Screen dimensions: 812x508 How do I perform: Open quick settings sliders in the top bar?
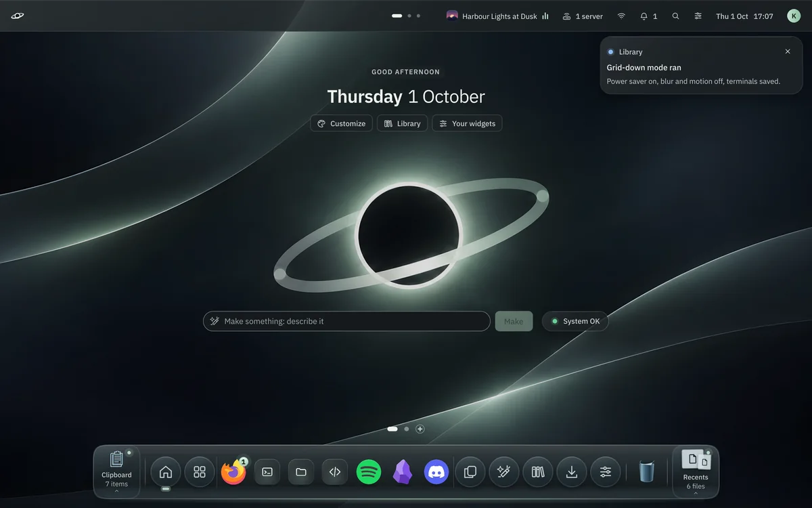698,16
